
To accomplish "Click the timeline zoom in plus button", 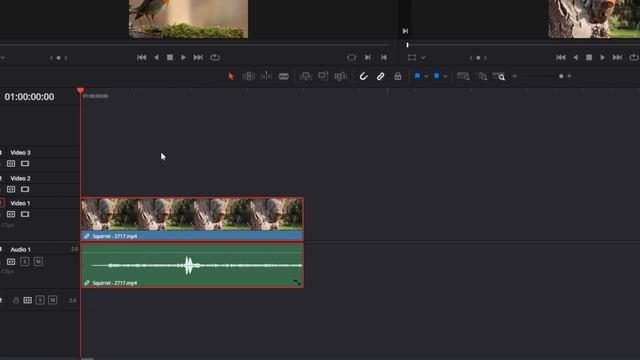I will pos(569,76).
